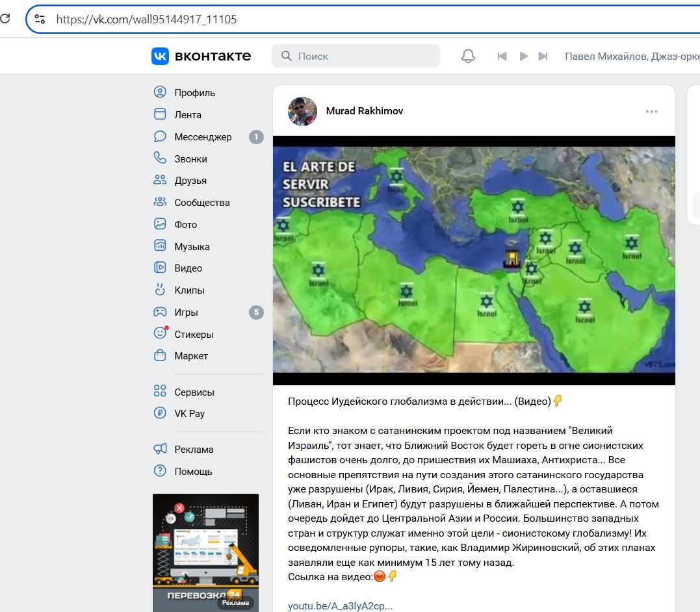The height and width of the screenshot is (612, 700).
Task: Skip to next music track
Action: point(543,57)
